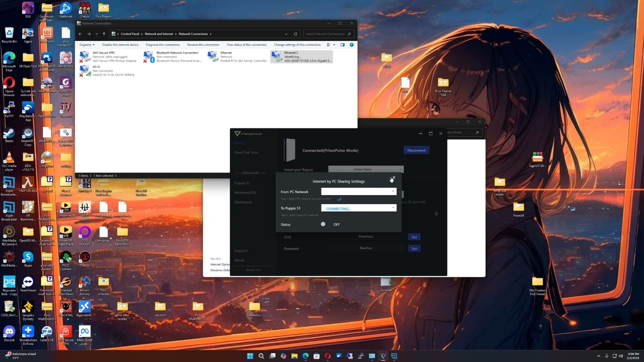Click the Disconnect button in PrismXR
This screenshot has height=362, width=644.
pyautogui.click(x=416, y=150)
